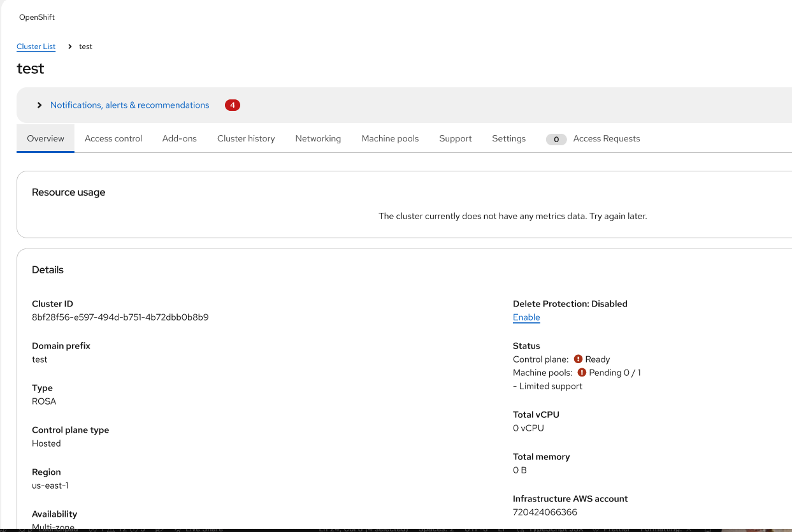Open the Add-ons tab
Screen dimensions: 792x532
(180, 138)
